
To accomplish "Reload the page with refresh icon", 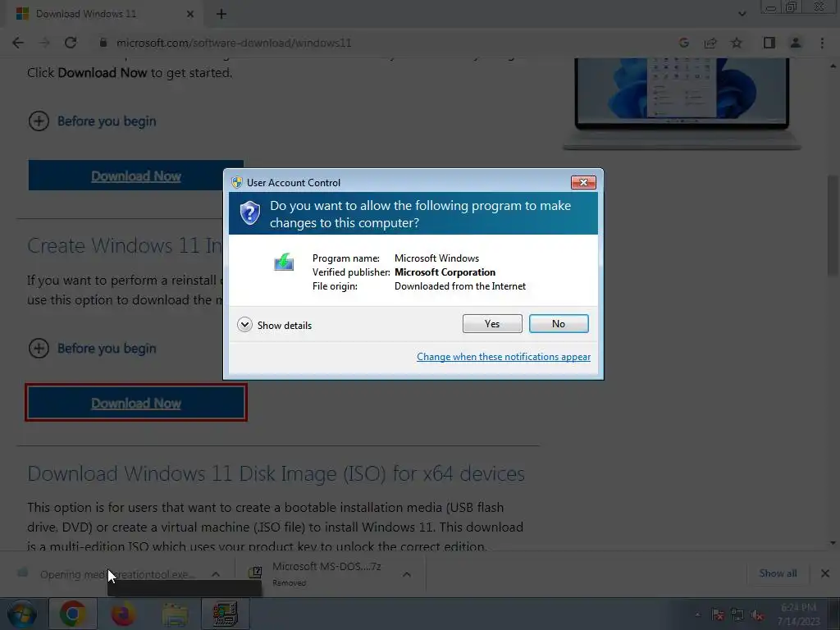I will pos(71,43).
